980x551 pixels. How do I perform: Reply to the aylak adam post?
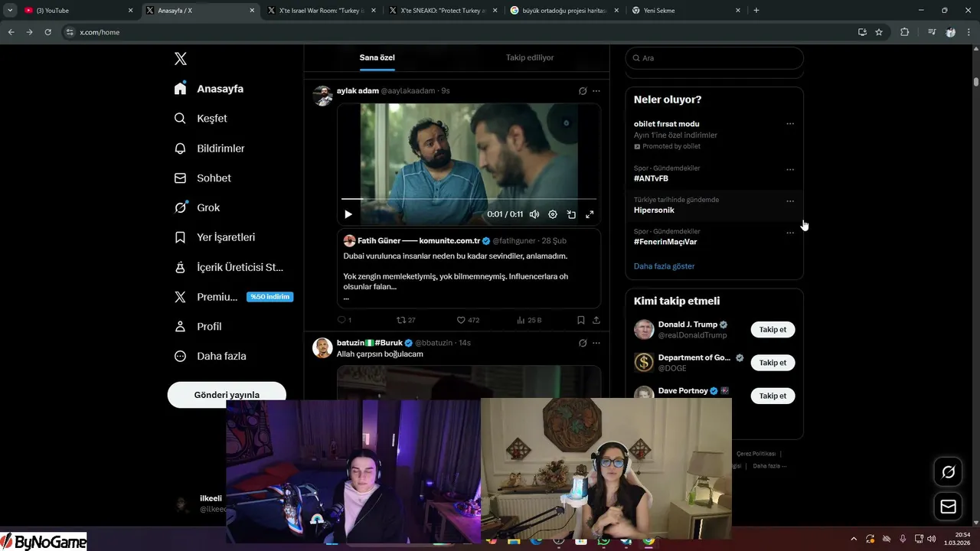pyautogui.click(x=345, y=320)
